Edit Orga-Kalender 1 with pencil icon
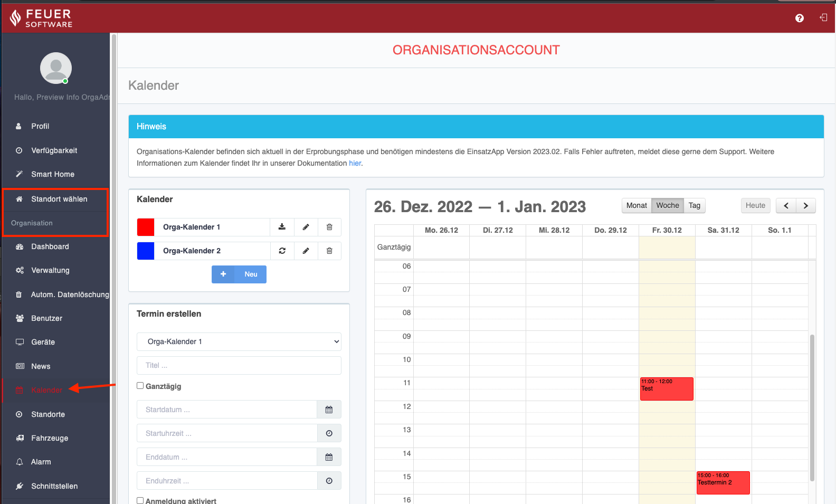The height and width of the screenshot is (504, 836). coord(306,227)
